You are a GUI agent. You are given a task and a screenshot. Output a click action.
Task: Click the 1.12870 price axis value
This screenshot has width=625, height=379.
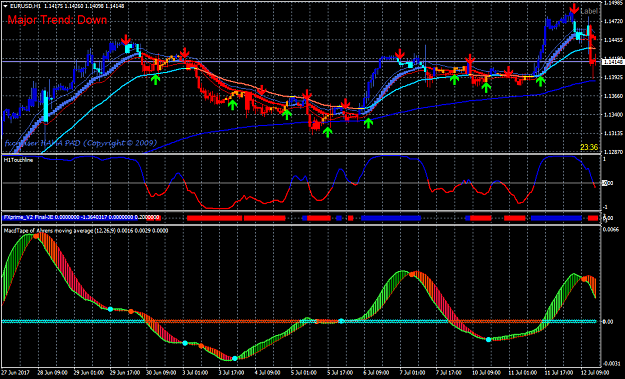612,152
